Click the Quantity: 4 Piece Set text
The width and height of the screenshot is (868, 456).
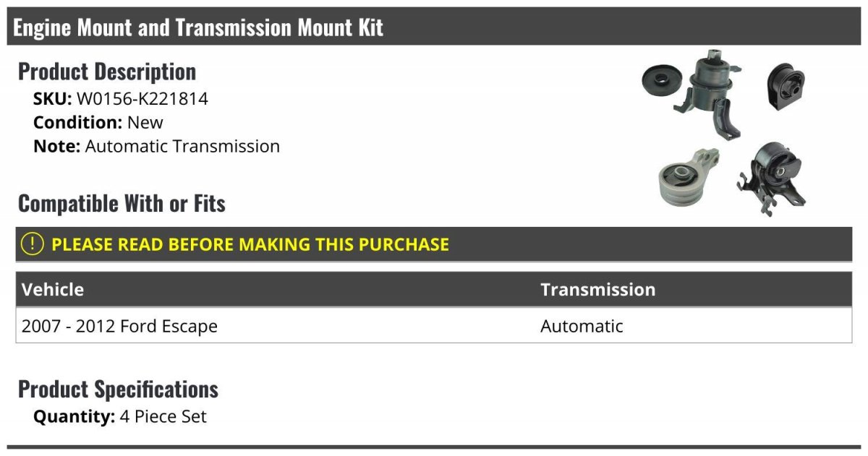click(120, 417)
